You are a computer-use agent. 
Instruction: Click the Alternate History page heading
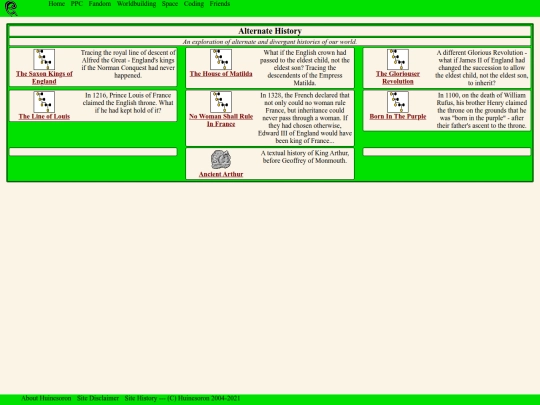pyautogui.click(x=270, y=31)
